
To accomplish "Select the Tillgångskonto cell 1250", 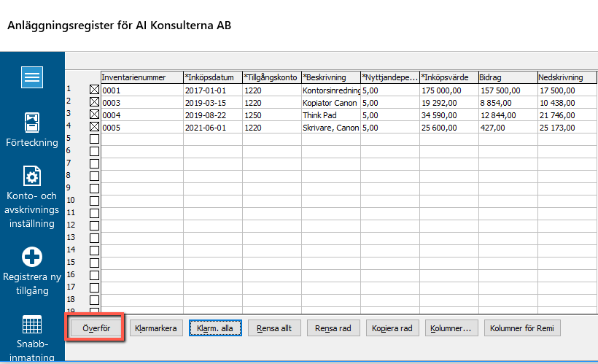I will (272, 115).
